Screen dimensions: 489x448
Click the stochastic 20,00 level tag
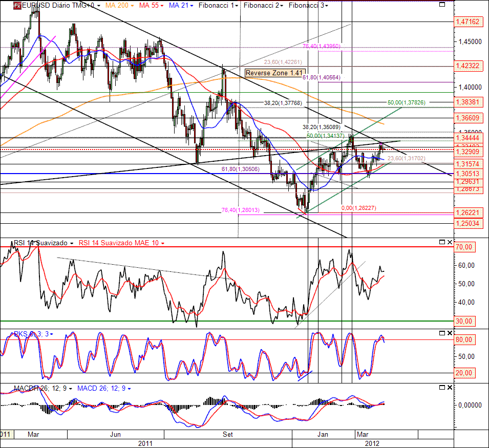(x=464, y=373)
